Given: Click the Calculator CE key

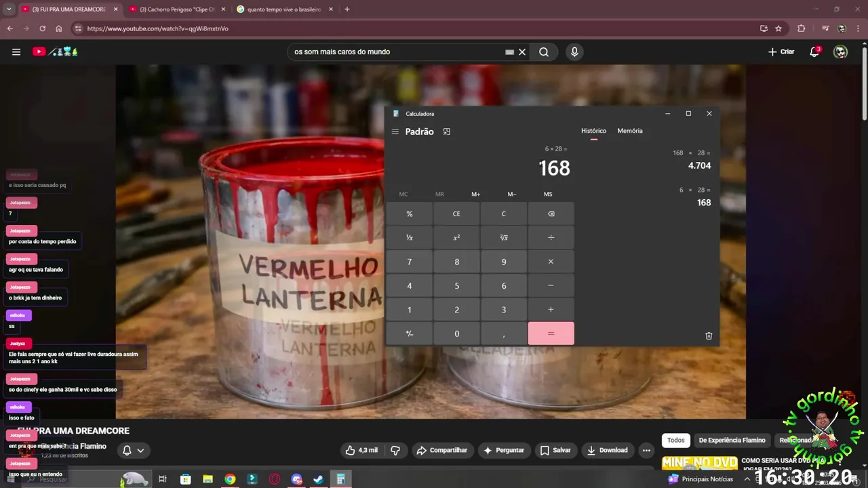Looking at the screenshot, I should tap(456, 213).
